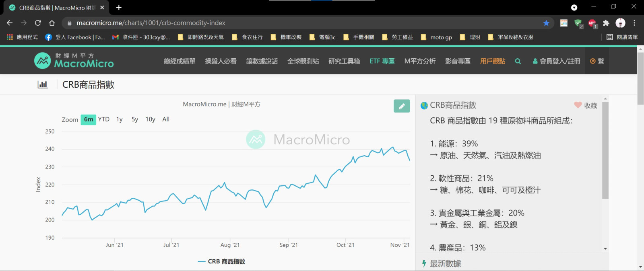Open the 電腦3c bookmark folder
The image size is (644, 271).
(322, 37)
